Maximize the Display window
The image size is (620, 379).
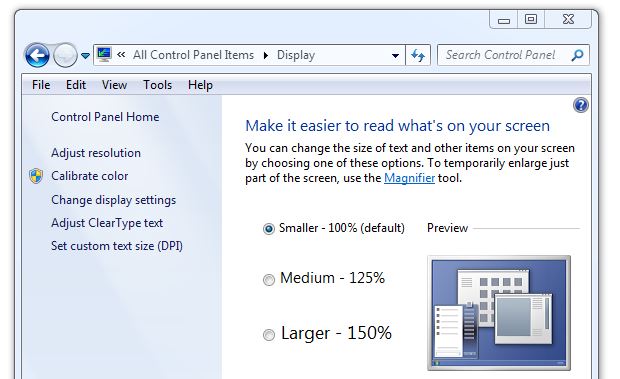531,19
